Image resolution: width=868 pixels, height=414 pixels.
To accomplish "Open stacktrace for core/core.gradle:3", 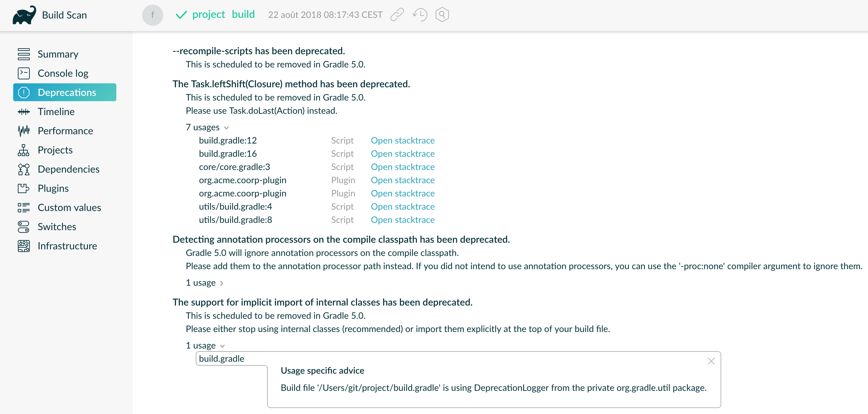I will [403, 167].
